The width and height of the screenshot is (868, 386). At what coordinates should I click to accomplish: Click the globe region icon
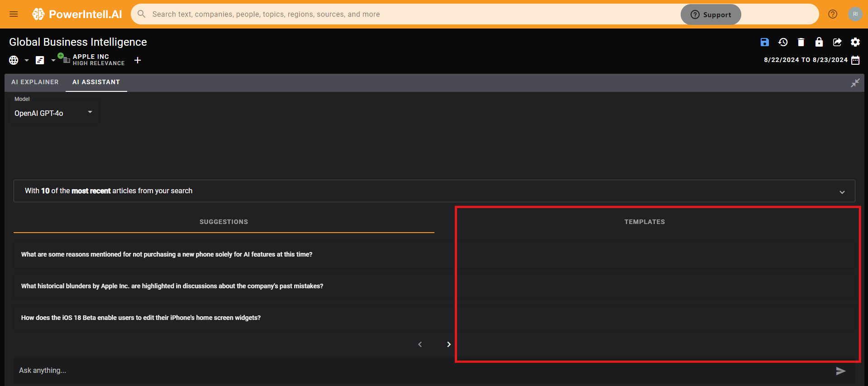click(x=14, y=60)
